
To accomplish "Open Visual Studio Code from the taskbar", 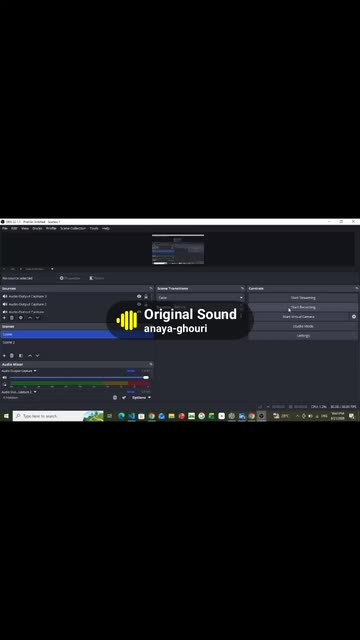I will point(131,416).
